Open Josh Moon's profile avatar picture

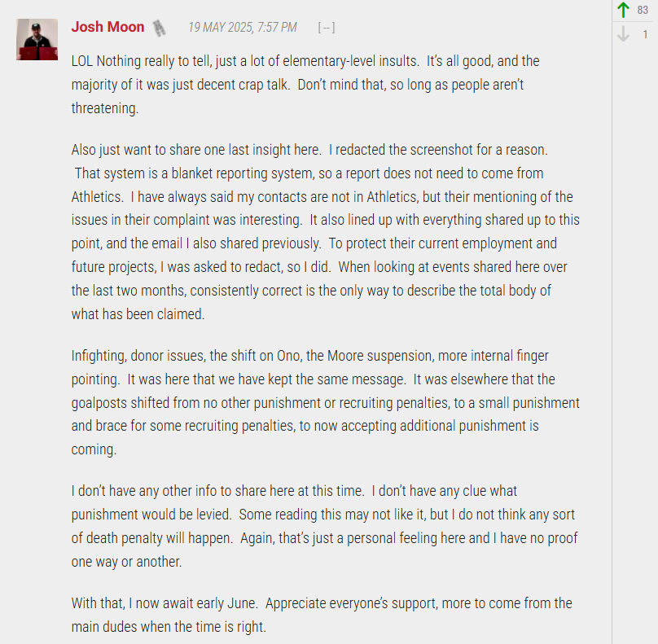37,39
